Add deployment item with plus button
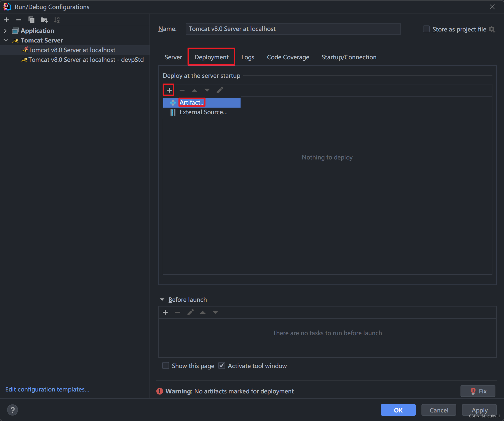This screenshot has width=504, height=421. pos(169,90)
